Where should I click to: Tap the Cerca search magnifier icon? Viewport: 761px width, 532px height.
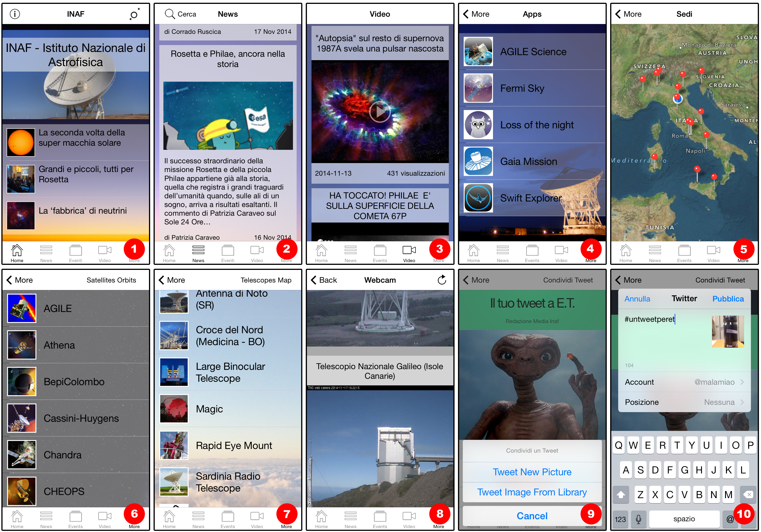pyautogui.click(x=170, y=14)
